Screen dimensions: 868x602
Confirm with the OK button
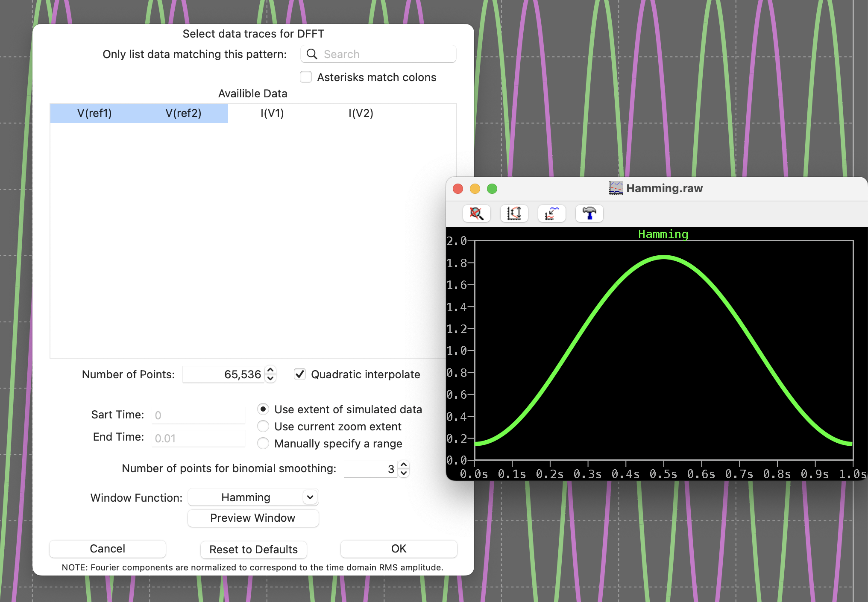(x=399, y=549)
